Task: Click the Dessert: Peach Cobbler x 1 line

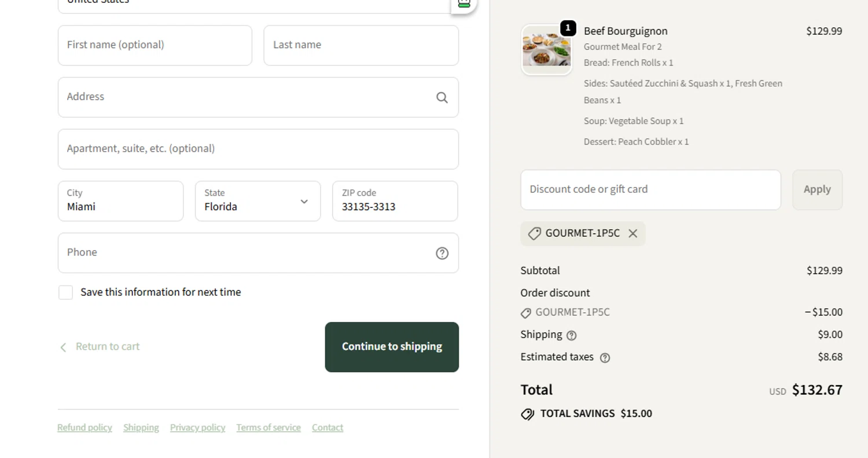Action: point(636,141)
